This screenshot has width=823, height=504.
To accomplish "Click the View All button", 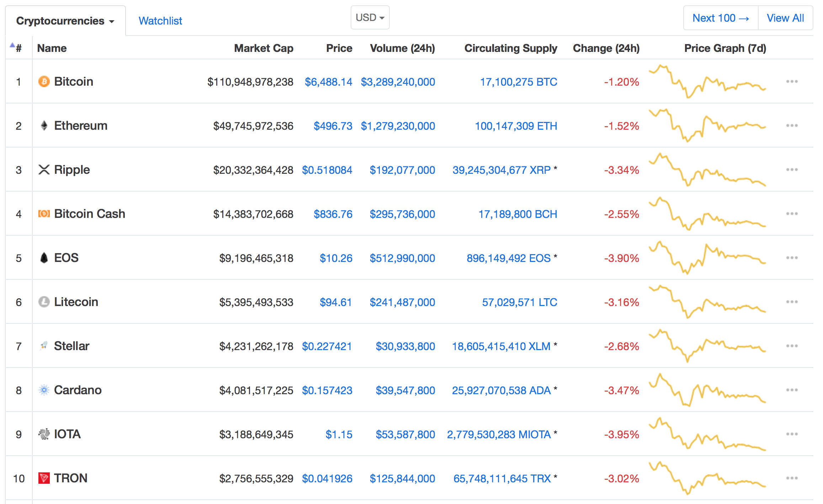I will (x=785, y=18).
